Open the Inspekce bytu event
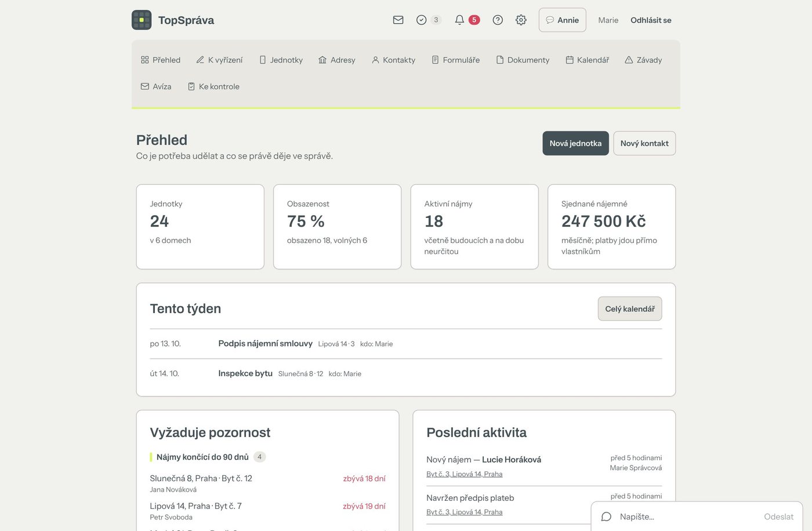The image size is (812, 531). click(x=245, y=374)
